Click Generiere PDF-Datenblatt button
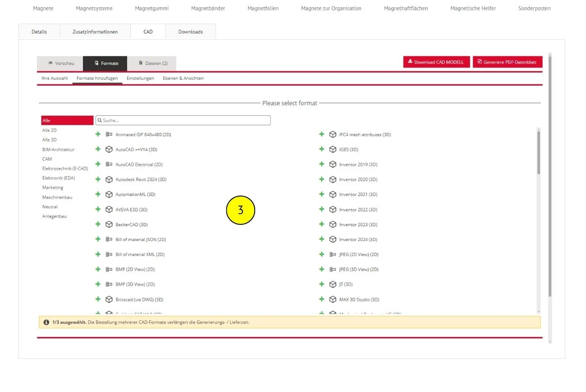 click(x=507, y=62)
